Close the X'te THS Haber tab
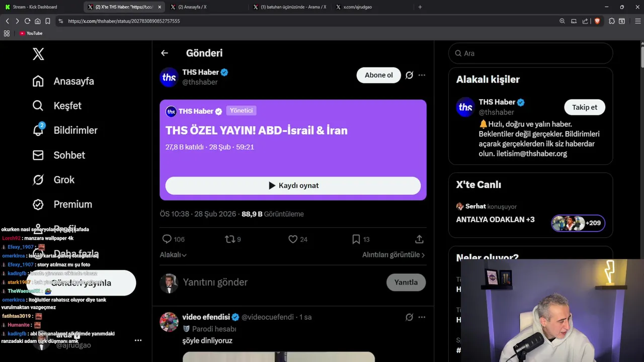 [x=159, y=7]
